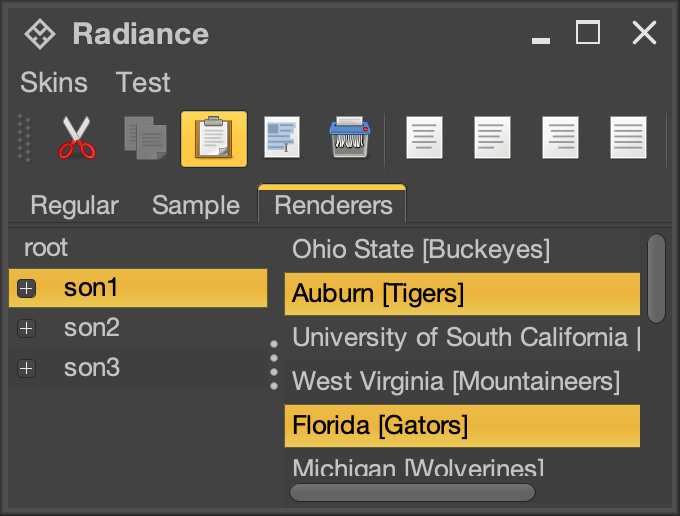
Task: Select Florida [Gators] list row
Action: click(x=462, y=426)
